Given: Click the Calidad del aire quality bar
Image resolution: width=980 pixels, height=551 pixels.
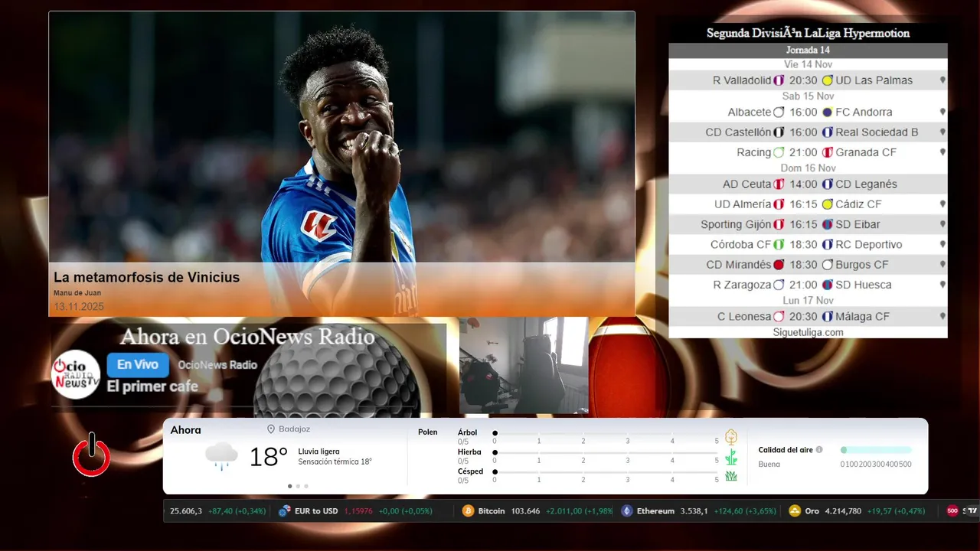Looking at the screenshot, I should tap(876, 450).
